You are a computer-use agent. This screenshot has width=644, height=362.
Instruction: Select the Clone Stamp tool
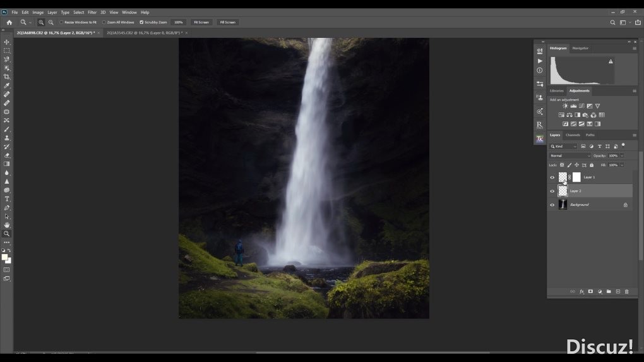[x=6, y=138]
